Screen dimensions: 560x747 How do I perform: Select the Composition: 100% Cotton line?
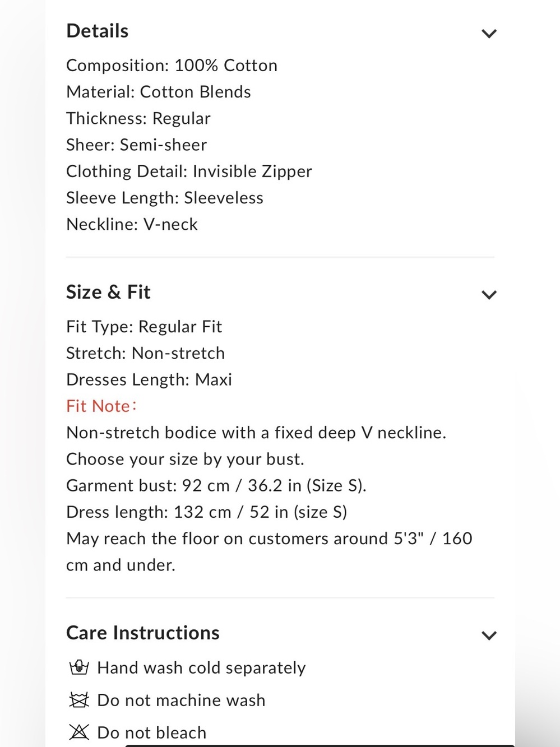tap(172, 66)
